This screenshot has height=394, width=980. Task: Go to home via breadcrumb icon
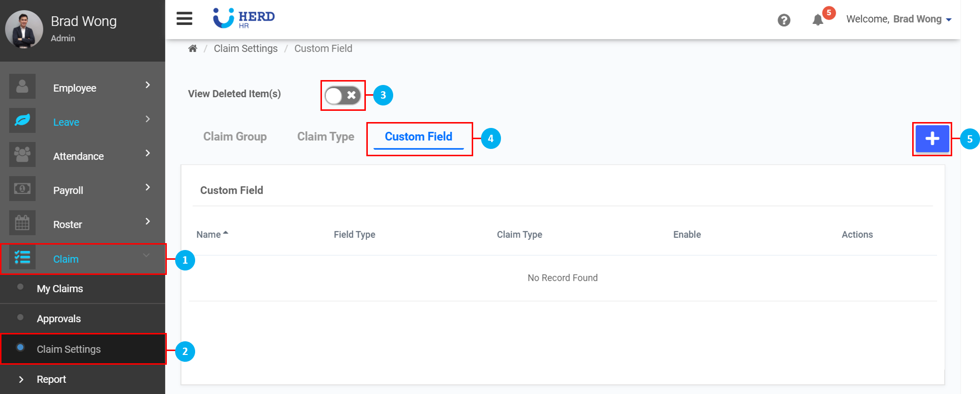click(193, 48)
